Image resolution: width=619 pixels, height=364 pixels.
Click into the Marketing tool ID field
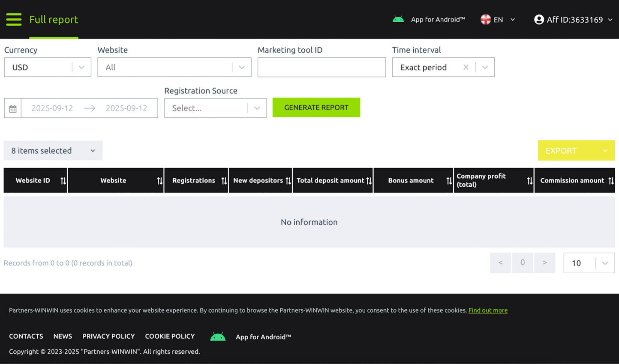[322, 67]
